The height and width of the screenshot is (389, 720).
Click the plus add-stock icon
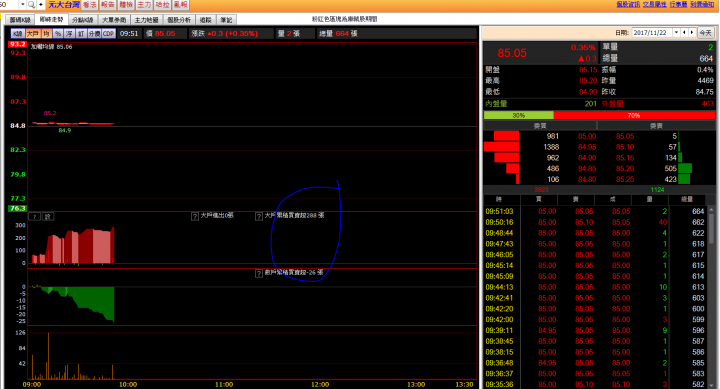pyautogui.click(x=41, y=5)
